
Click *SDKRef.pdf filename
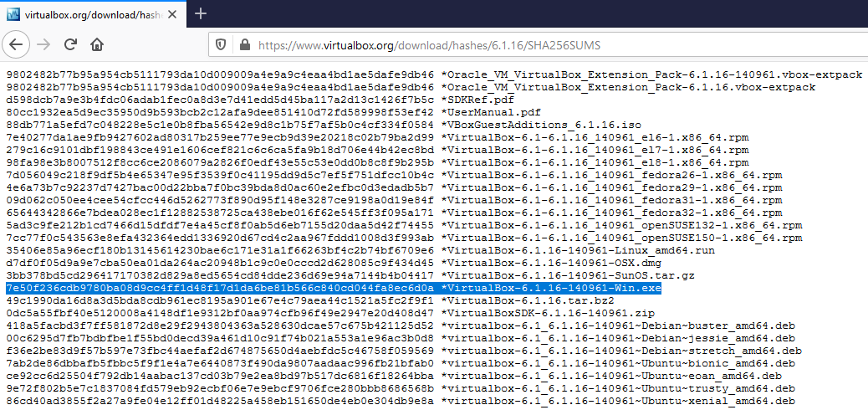point(477,100)
